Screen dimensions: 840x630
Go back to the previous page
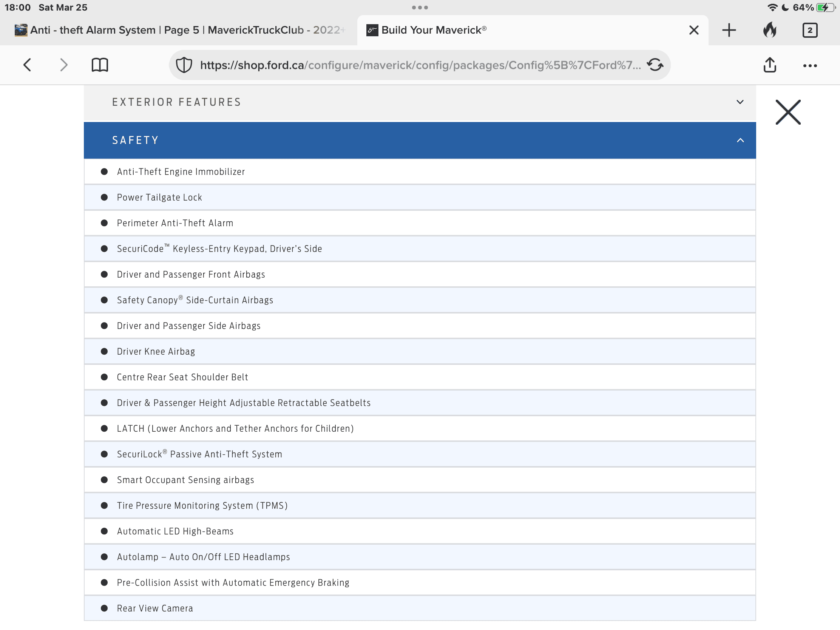(27, 65)
